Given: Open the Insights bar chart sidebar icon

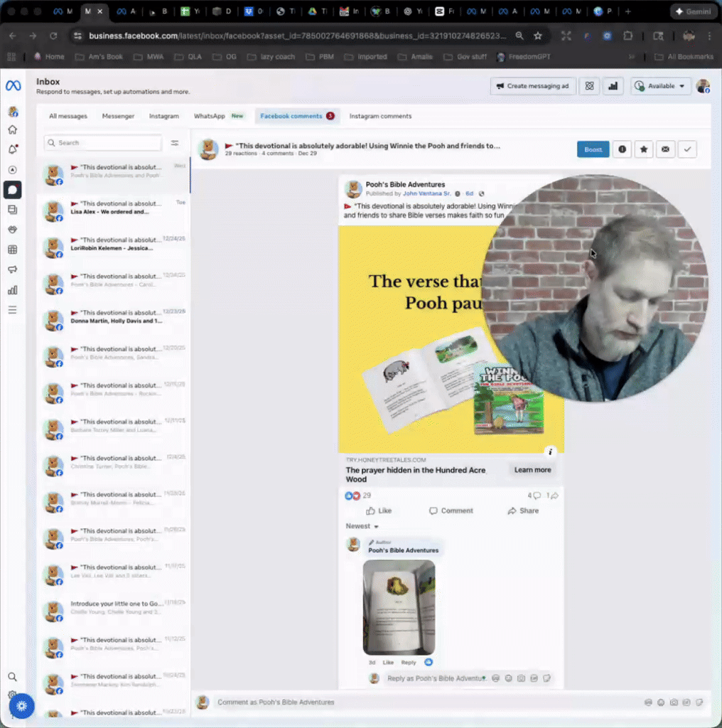Looking at the screenshot, I should click(x=13, y=290).
